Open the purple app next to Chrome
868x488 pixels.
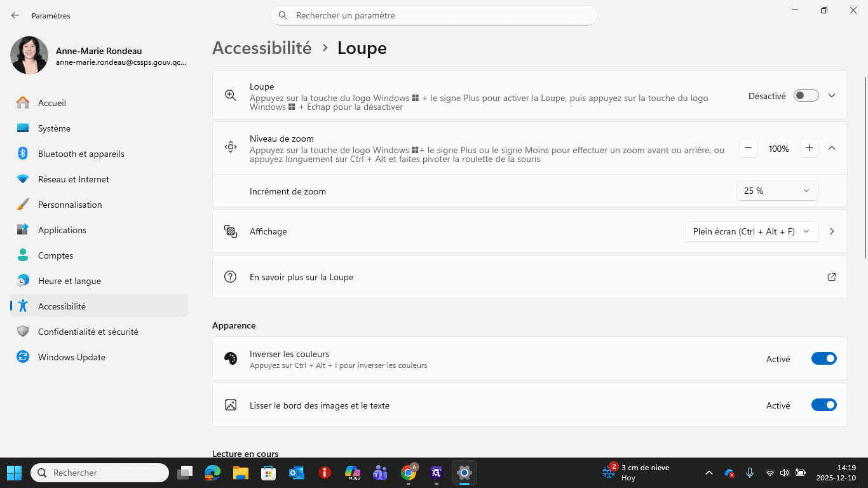[x=437, y=473]
